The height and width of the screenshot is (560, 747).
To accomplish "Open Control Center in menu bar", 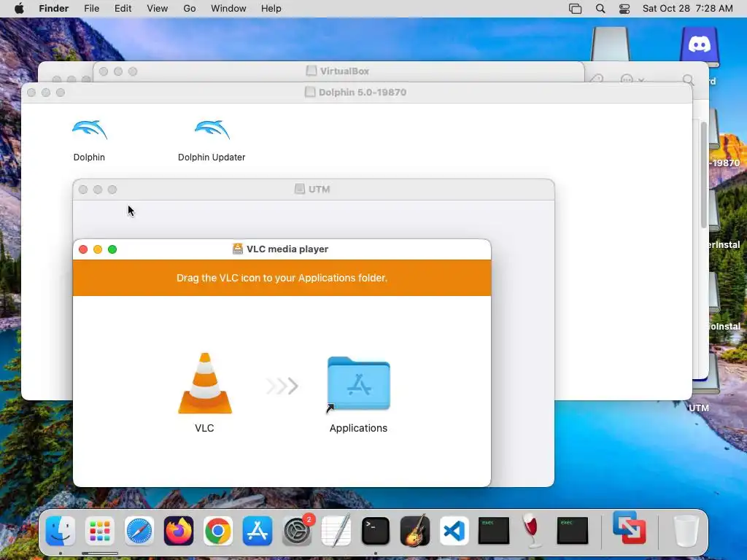I will click(x=624, y=9).
